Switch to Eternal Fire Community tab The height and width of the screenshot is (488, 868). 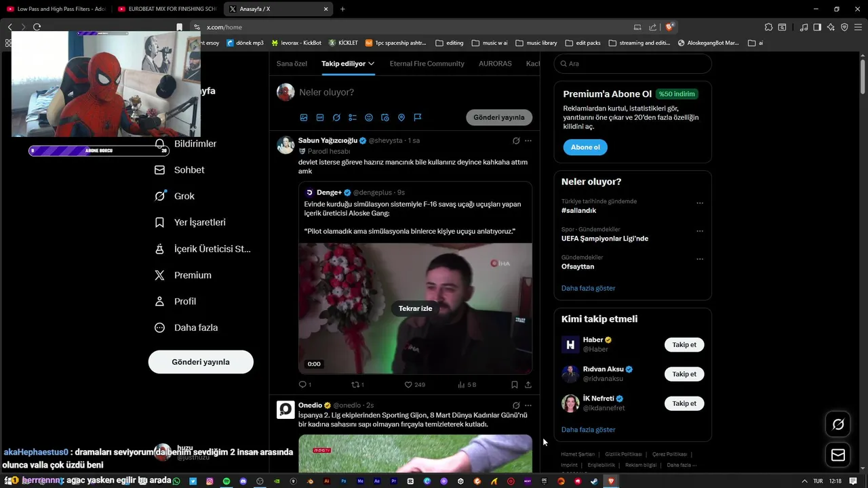click(x=427, y=64)
